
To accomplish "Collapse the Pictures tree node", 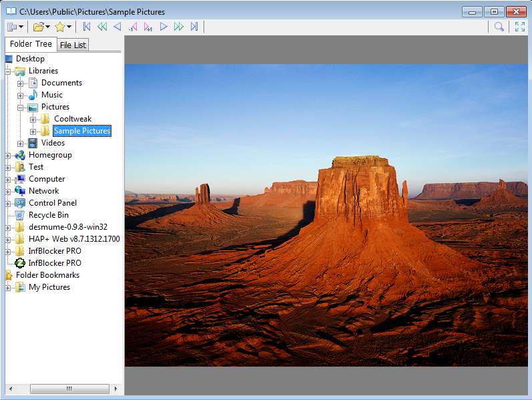I will tap(21, 108).
